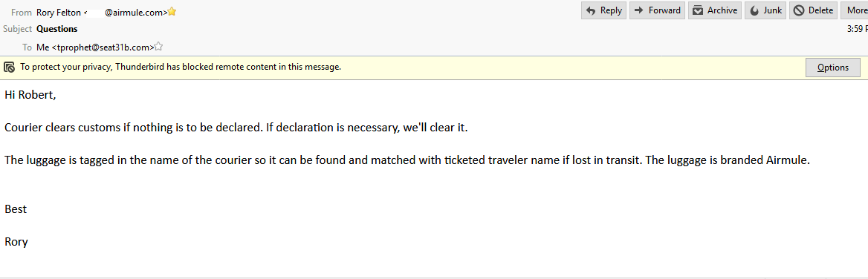Reply to Rory Felton's message
This screenshot has height=279, width=868.
tap(603, 10)
